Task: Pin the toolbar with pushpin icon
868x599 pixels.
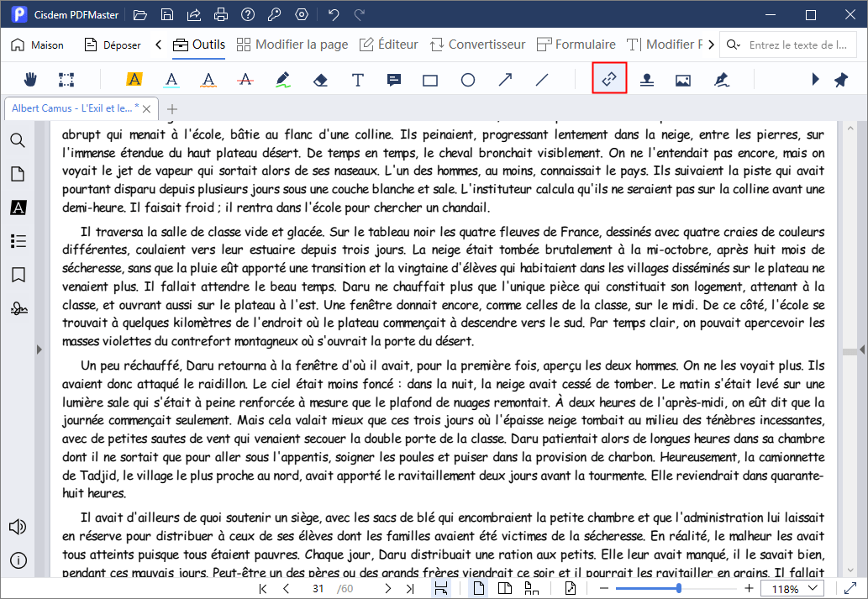Action: (841, 80)
